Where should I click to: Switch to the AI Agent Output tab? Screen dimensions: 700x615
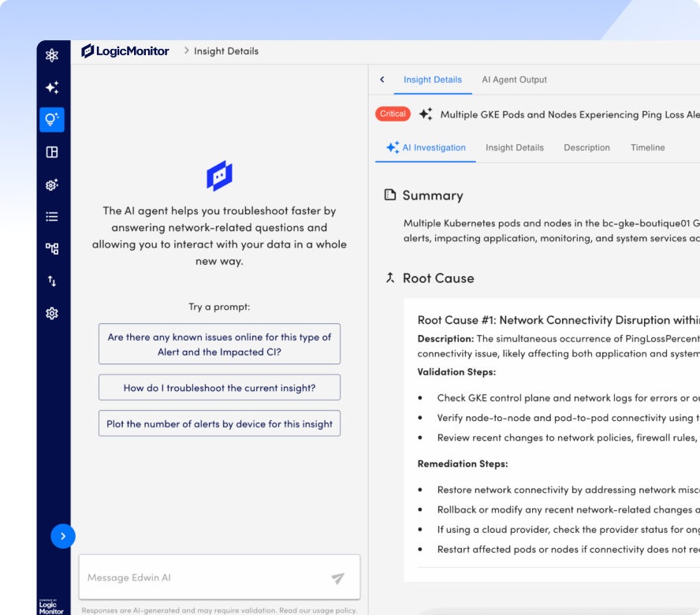click(x=514, y=80)
